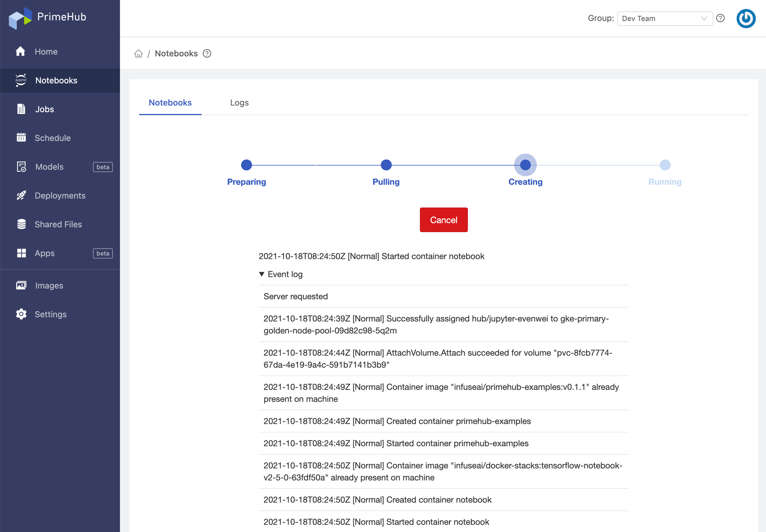Open Images in the sidebar
The width and height of the screenshot is (766, 532).
pos(60,286)
